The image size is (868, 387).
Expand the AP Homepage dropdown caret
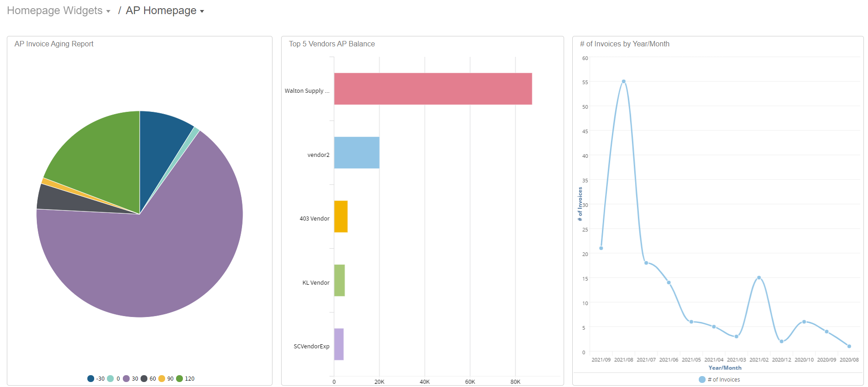(202, 11)
